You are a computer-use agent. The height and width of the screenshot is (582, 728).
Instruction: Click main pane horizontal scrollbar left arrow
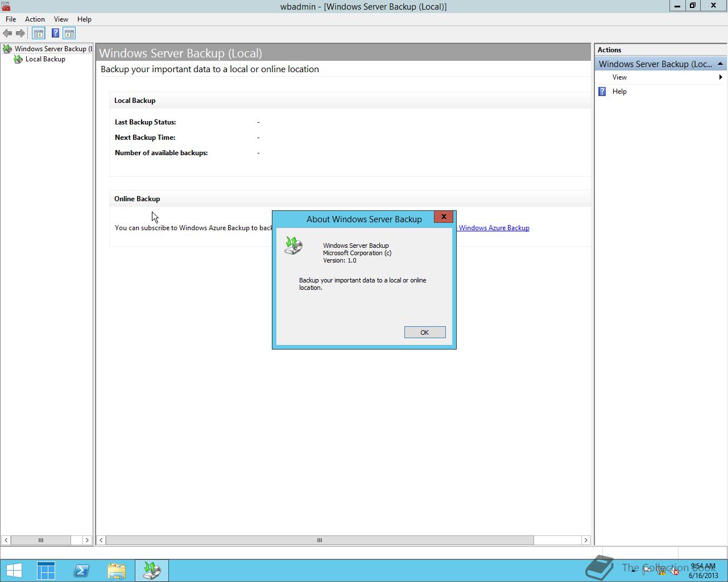[101, 541]
